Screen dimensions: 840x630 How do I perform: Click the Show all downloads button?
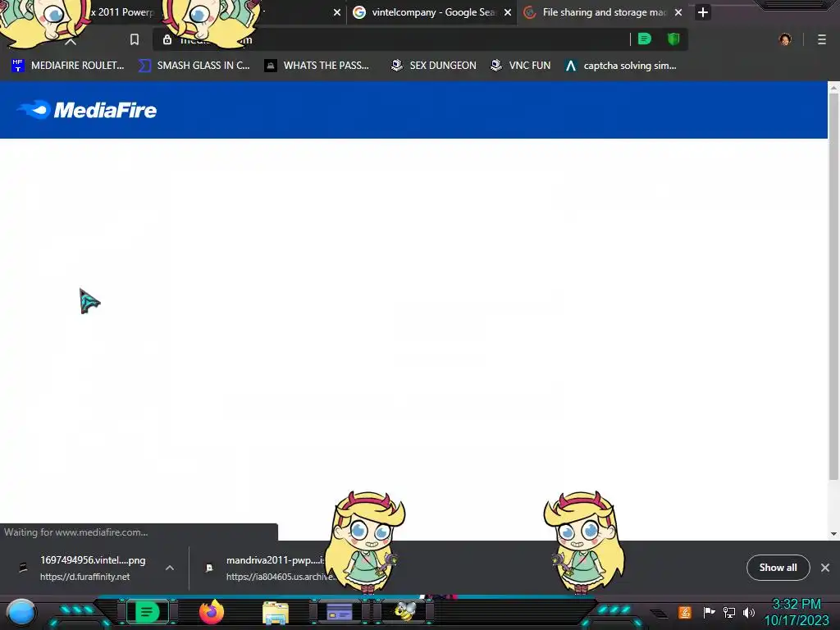pyautogui.click(x=778, y=568)
